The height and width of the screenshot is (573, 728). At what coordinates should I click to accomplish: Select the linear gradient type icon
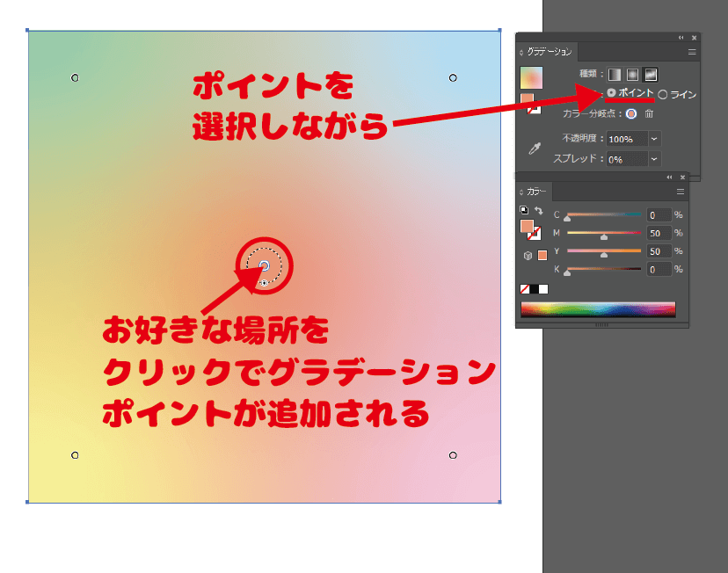615,75
